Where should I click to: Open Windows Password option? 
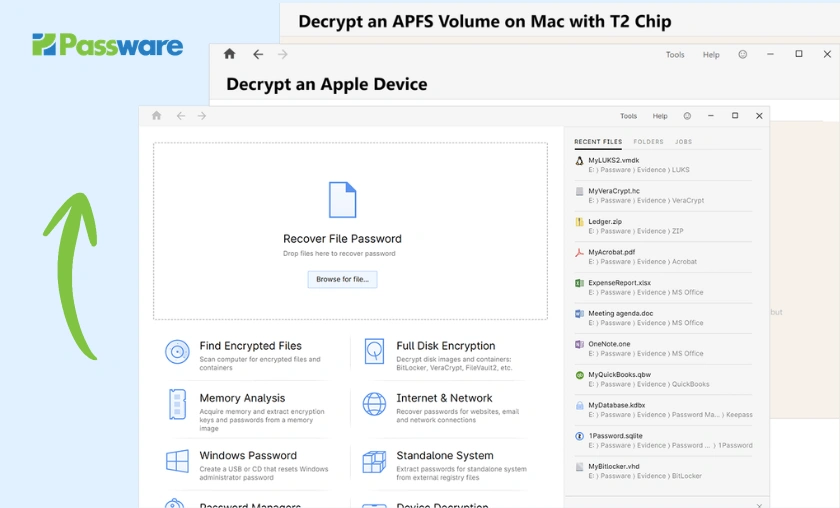[x=248, y=455]
